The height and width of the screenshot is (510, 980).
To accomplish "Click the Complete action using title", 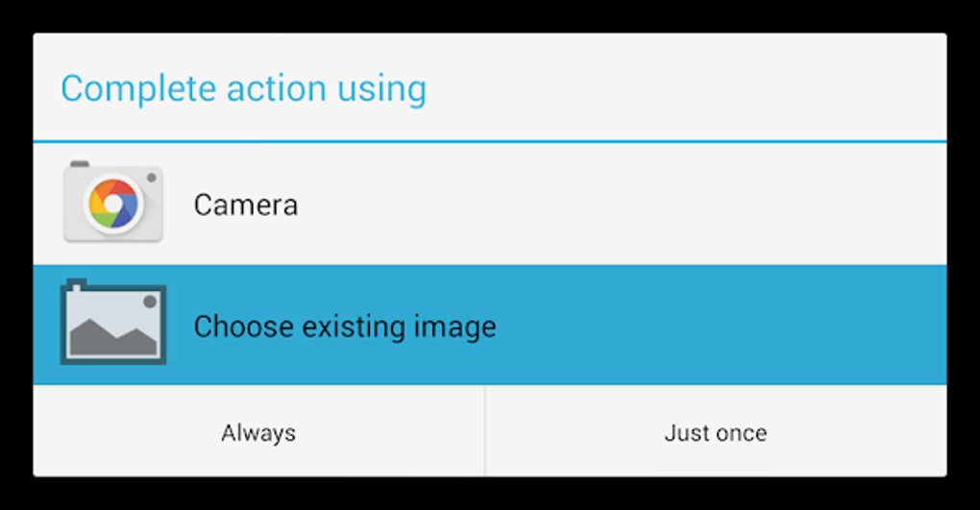I will pos(243,88).
